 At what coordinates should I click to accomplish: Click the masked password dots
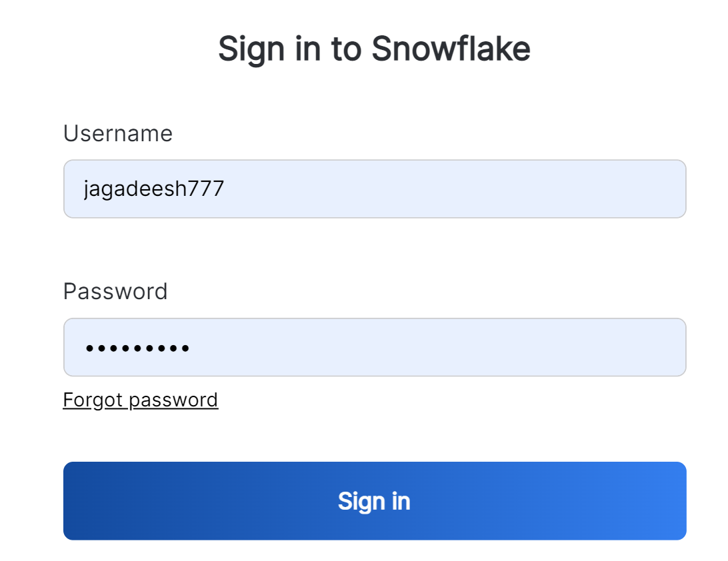tap(137, 348)
